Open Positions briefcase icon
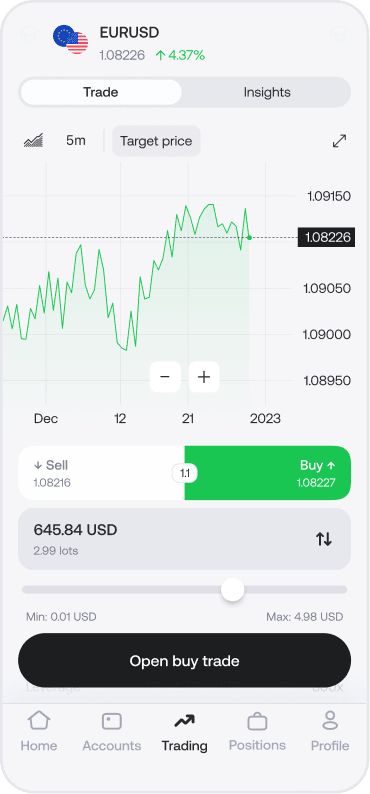The height and width of the screenshot is (794, 370). [x=257, y=721]
